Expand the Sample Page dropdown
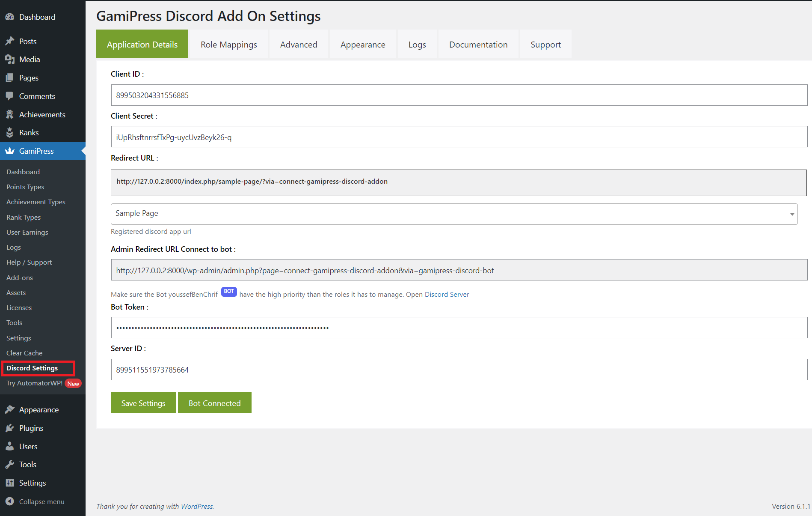Image resolution: width=812 pixels, height=516 pixels. tap(454, 214)
